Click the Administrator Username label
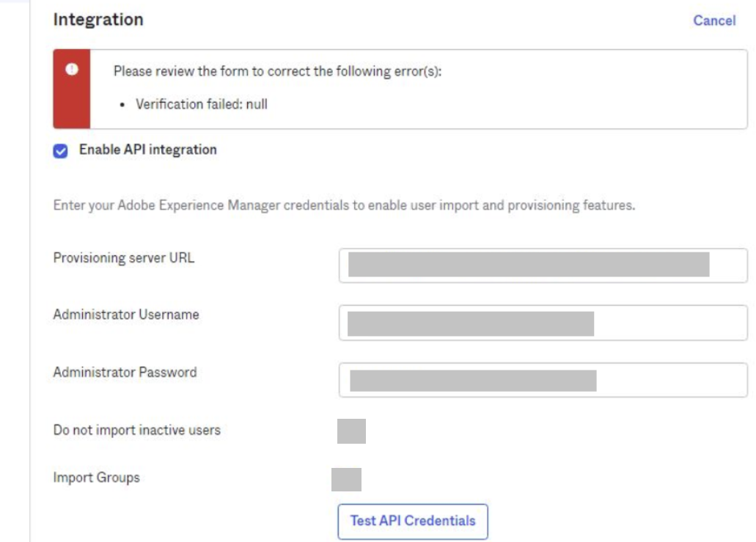The height and width of the screenshot is (542, 756). coord(126,315)
